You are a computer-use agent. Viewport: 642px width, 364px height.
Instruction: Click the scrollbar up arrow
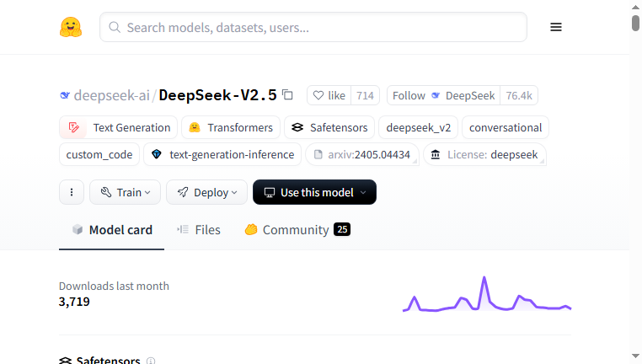(635, 7)
